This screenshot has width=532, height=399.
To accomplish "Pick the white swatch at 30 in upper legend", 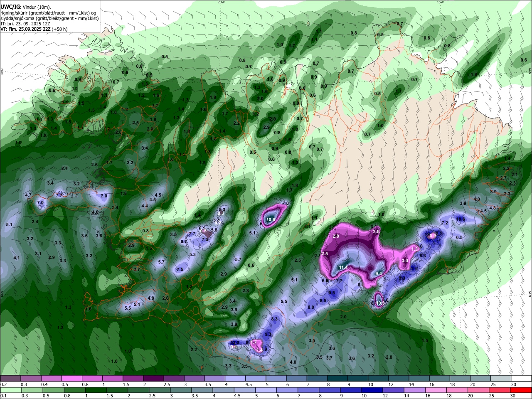I will tap(521, 379).
